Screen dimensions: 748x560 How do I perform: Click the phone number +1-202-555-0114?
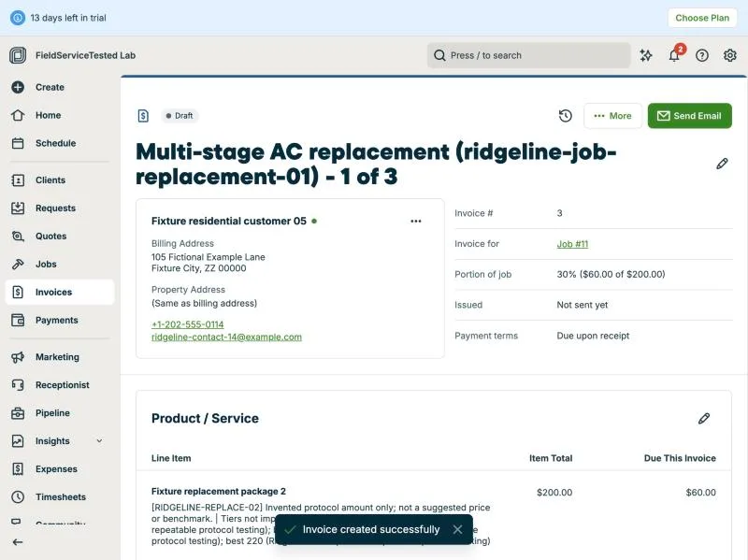pos(188,324)
